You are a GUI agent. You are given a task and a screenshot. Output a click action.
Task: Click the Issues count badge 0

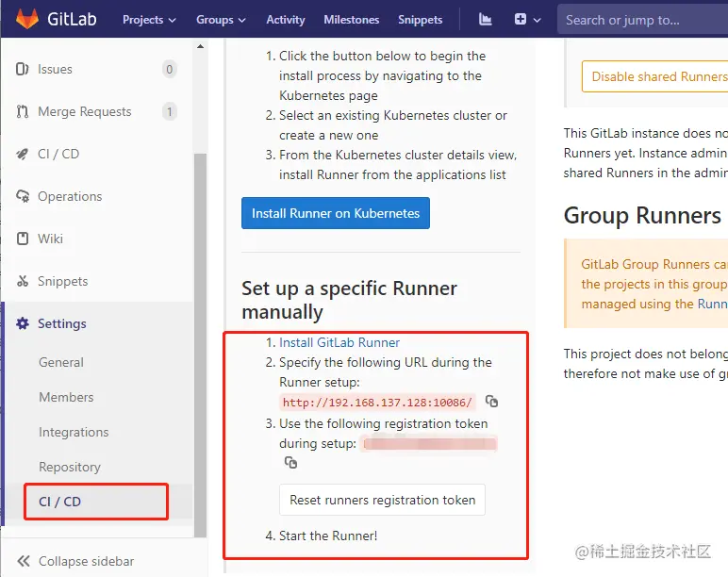coord(169,69)
